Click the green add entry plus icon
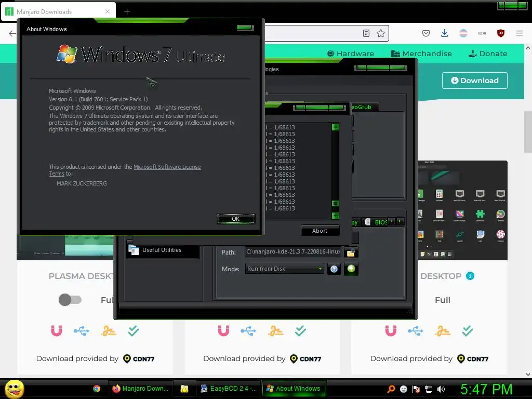The height and width of the screenshot is (399, 532). coord(351,269)
